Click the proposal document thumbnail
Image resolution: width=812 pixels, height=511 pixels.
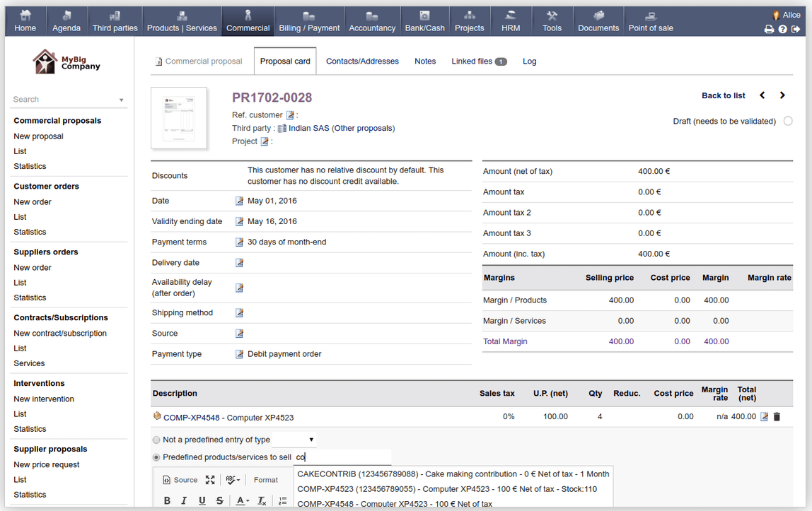click(179, 119)
